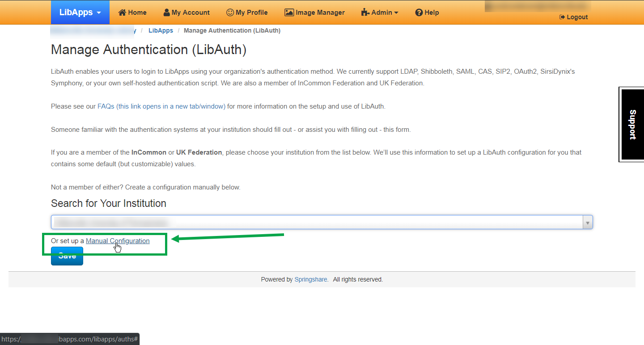Viewport: 644px width, 345px height.
Task: Click the Logout arrow icon
Action: point(562,17)
